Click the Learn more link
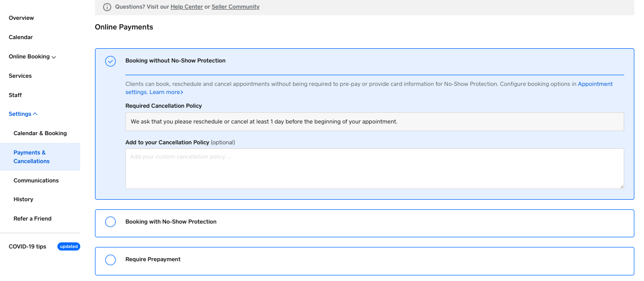644x281 pixels. click(x=166, y=92)
